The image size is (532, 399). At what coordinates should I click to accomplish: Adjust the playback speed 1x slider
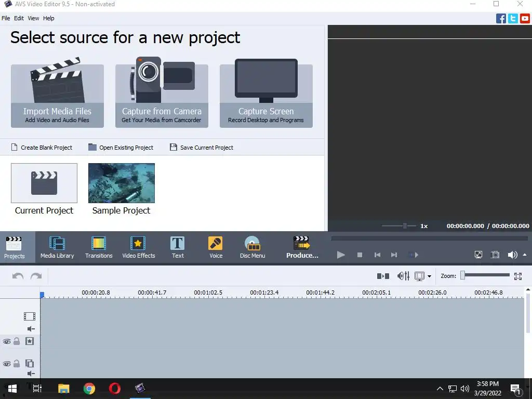click(399, 226)
